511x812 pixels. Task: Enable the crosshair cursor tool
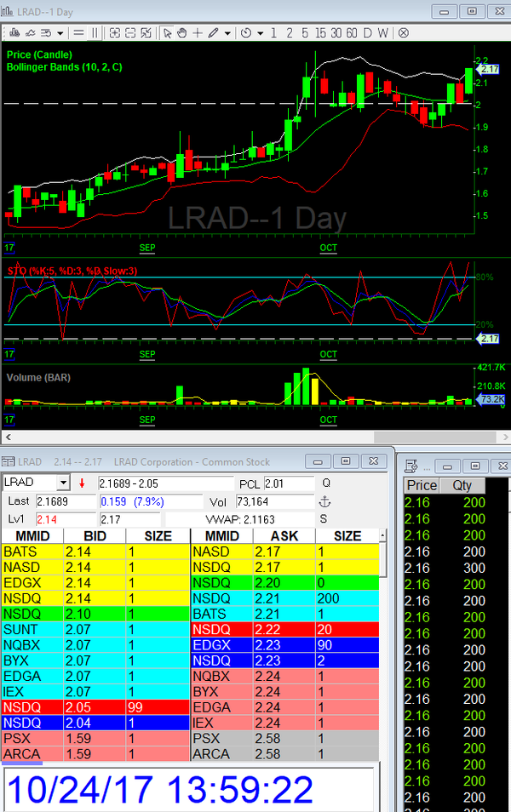(198, 32)
